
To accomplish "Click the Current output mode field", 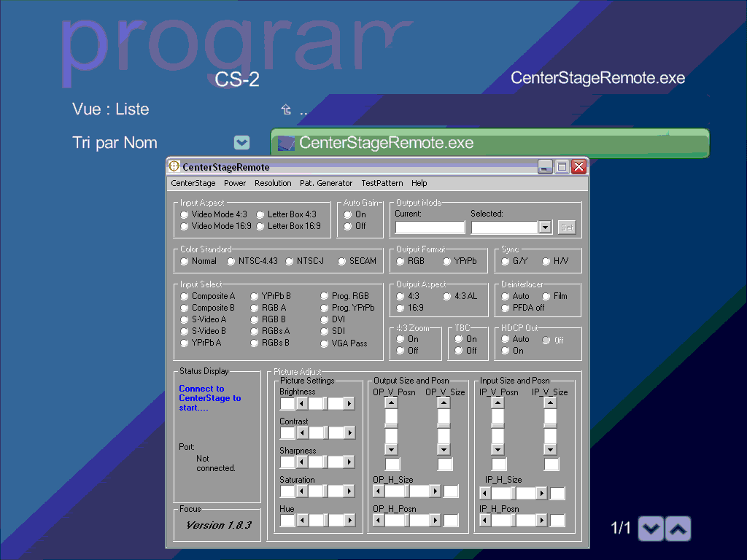I will 430,227.
